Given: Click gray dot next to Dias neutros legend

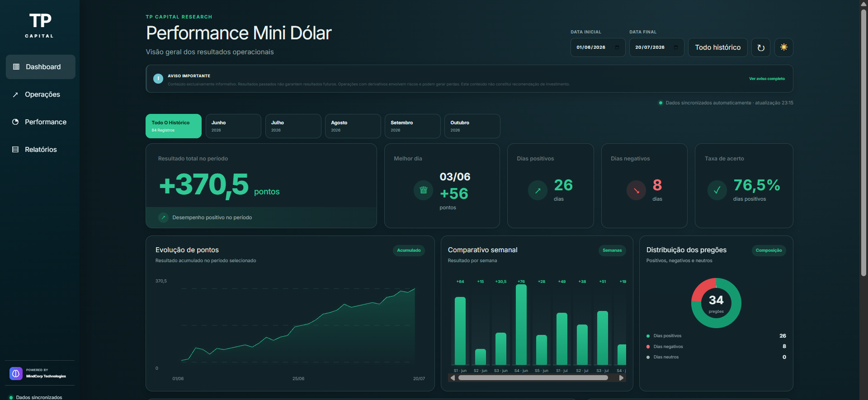Looking at the screenshot, I should (x=648, y=357).
